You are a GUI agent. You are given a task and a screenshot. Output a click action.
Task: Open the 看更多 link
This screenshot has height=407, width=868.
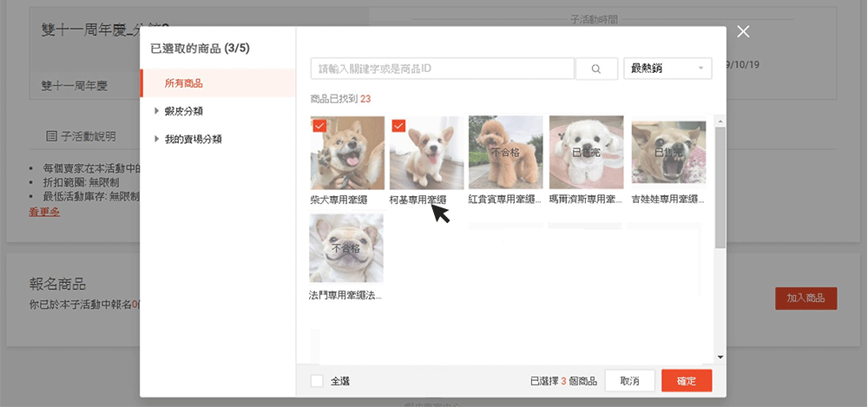tap(44, 212)
